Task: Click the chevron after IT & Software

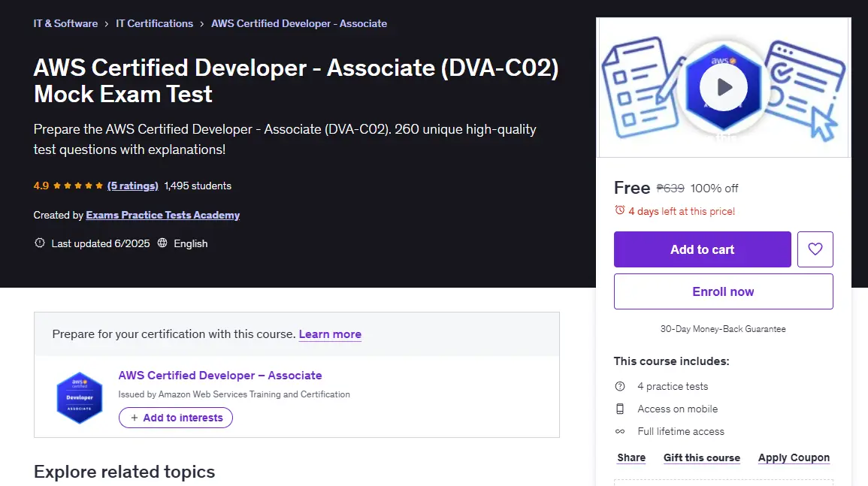Action: (106, 24)
